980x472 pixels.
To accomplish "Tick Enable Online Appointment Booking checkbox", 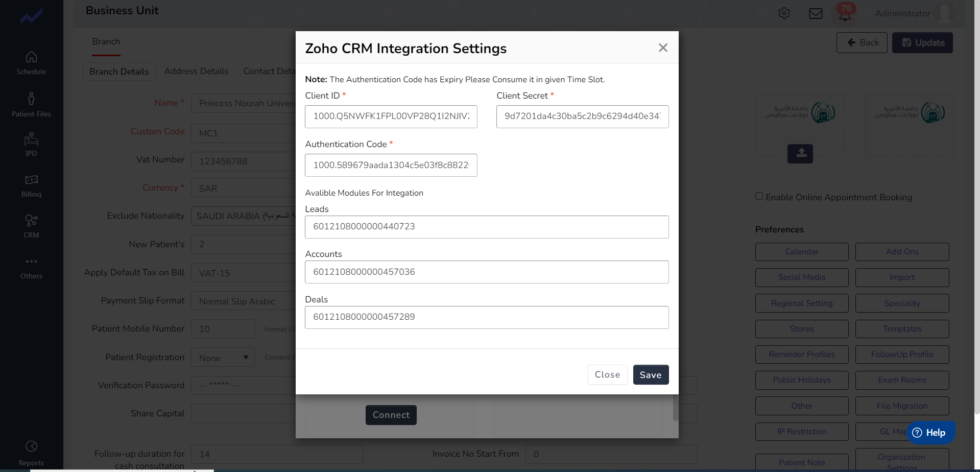I will coord(759,196).
